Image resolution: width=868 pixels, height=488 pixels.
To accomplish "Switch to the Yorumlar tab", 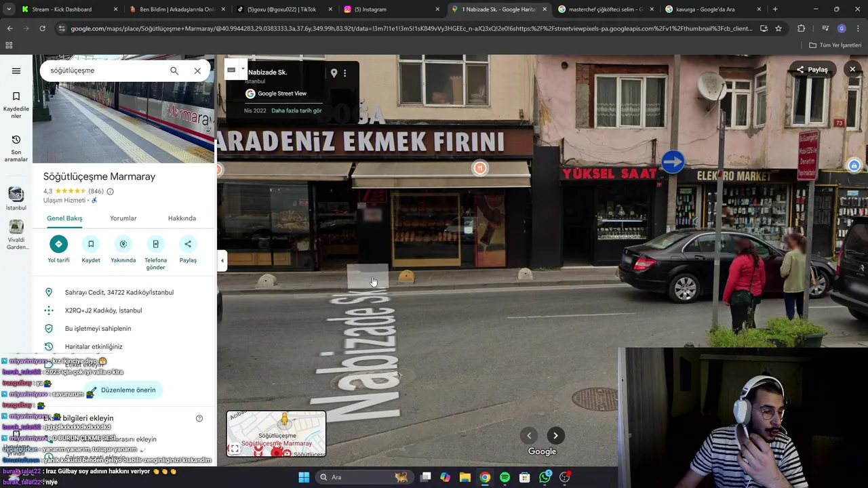I will 123,218.
